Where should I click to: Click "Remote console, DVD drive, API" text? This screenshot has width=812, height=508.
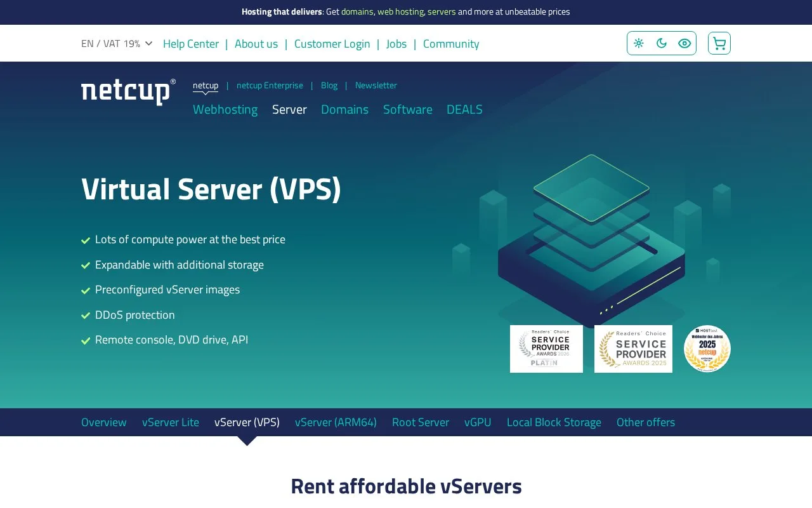171,340
